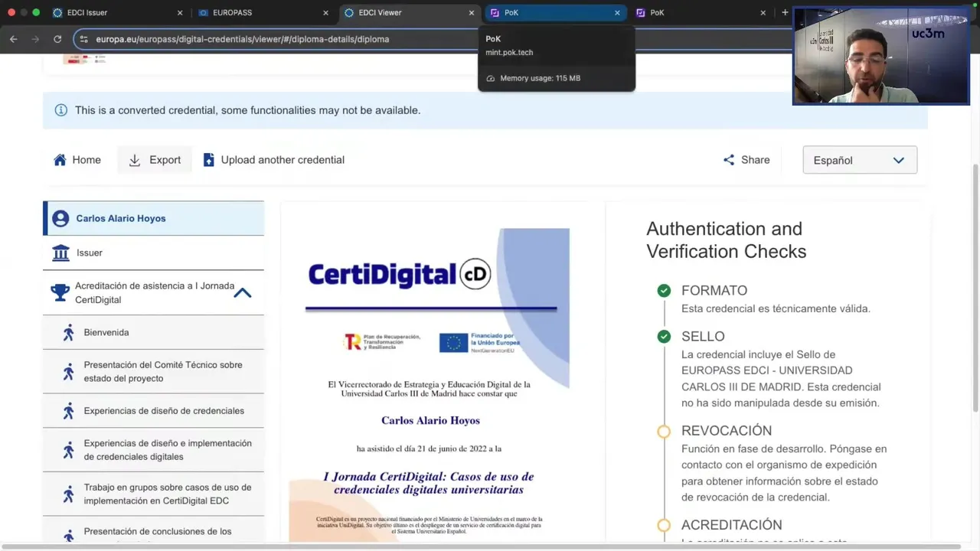This screenshot has width=980, height=551.
Task: Collapse the Acreditación de asistencia section chevron
Action: 243,292
